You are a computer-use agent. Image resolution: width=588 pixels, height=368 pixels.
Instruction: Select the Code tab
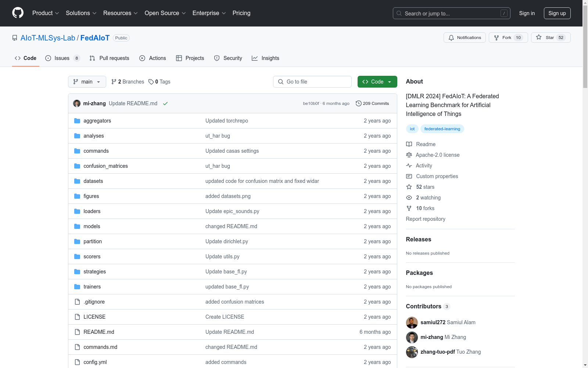26,58
